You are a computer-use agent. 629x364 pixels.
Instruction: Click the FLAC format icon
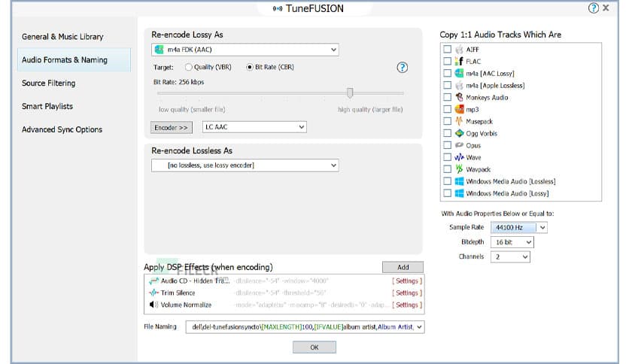(459, 62)
